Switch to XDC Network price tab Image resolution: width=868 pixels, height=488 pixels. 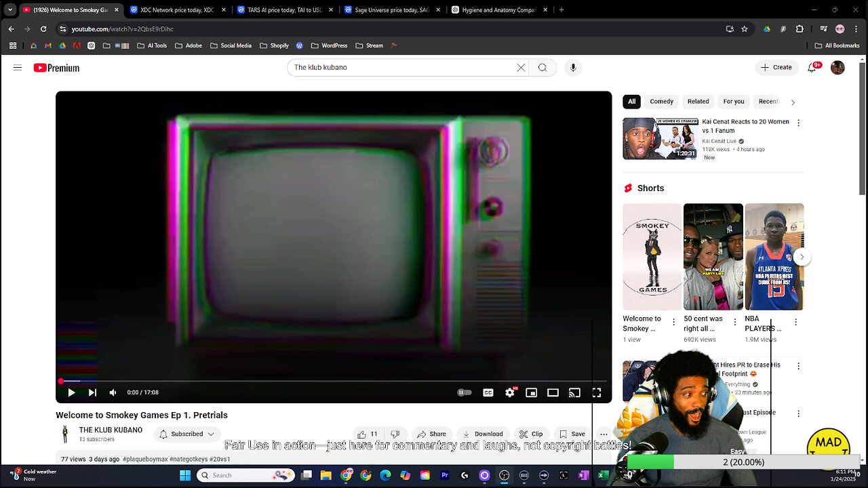(x=176, y=10)
